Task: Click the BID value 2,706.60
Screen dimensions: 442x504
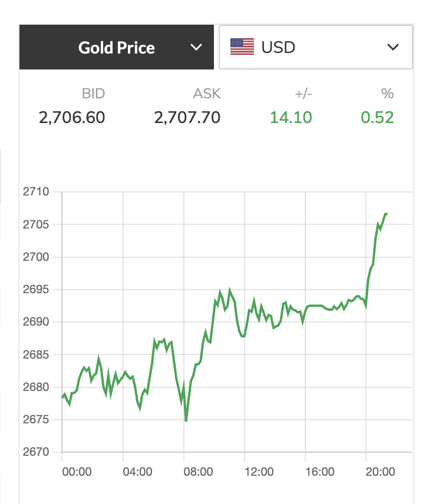Action: tap(72, 117)
